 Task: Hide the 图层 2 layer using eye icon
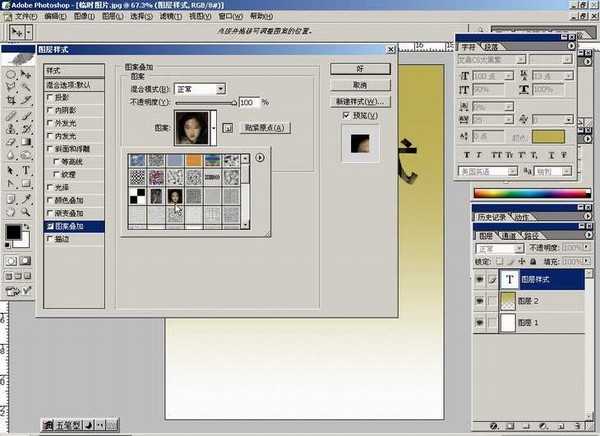[x=481, y=302]
